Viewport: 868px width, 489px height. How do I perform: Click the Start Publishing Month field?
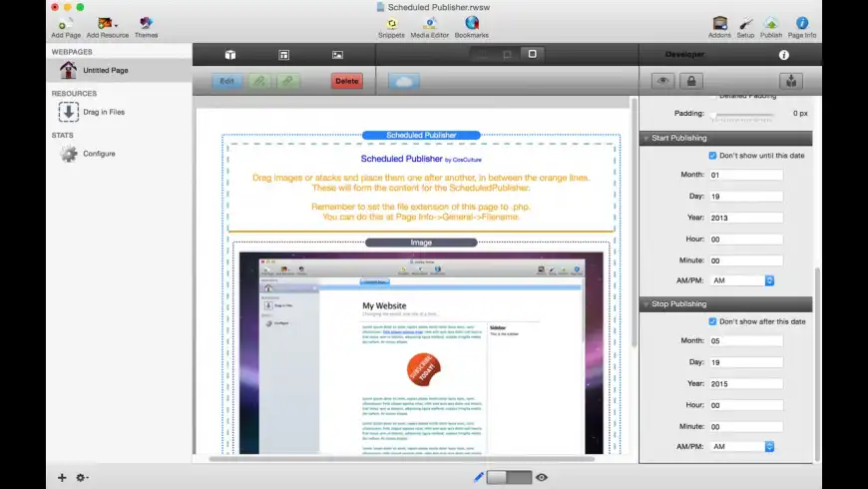(x=746, y=175)
